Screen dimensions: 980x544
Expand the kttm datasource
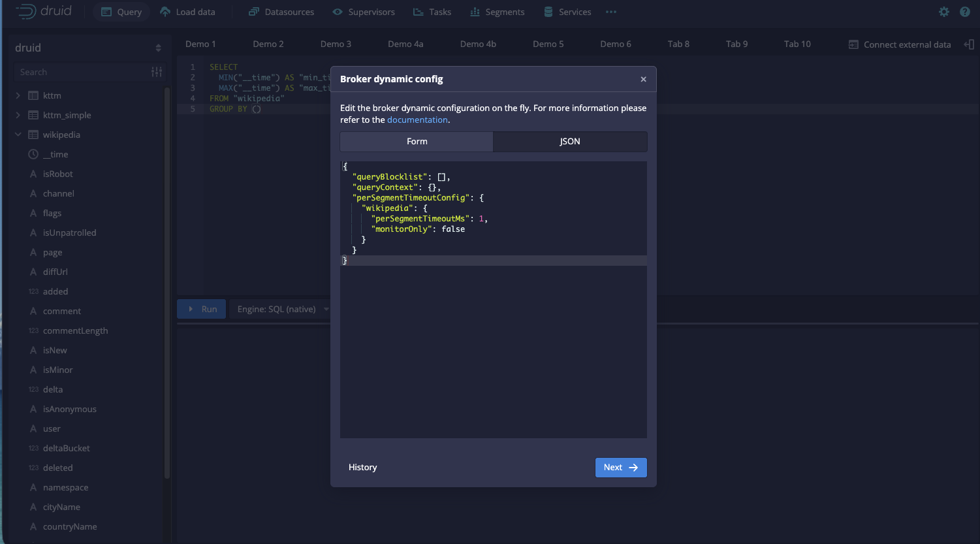pyautogui.click(x=18, y=95)
